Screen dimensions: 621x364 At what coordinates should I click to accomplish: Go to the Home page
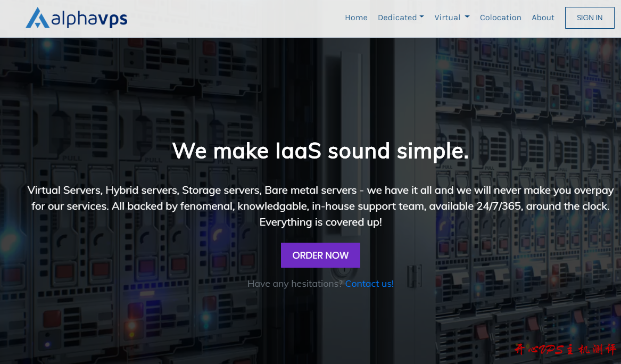(x=356, y=18)
